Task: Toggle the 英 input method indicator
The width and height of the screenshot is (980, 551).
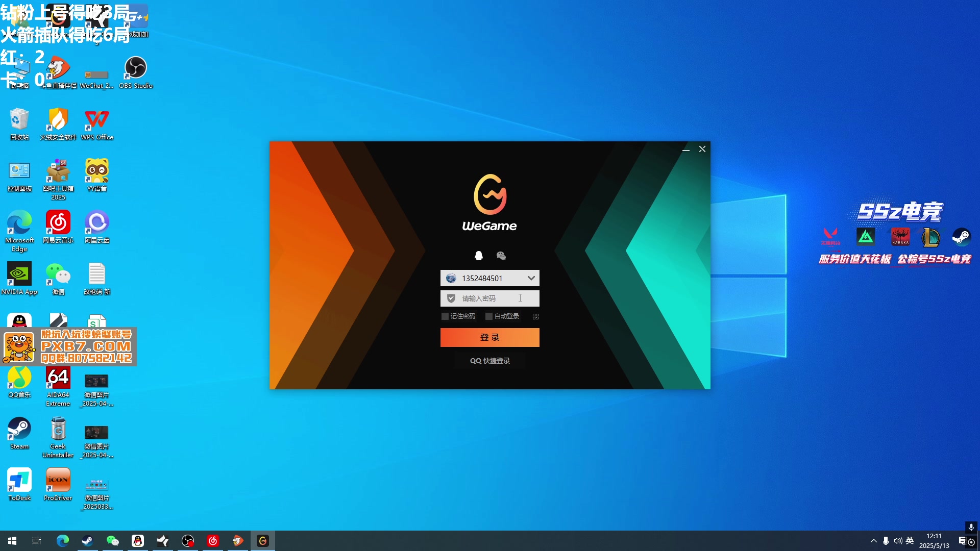Action: 910,541
